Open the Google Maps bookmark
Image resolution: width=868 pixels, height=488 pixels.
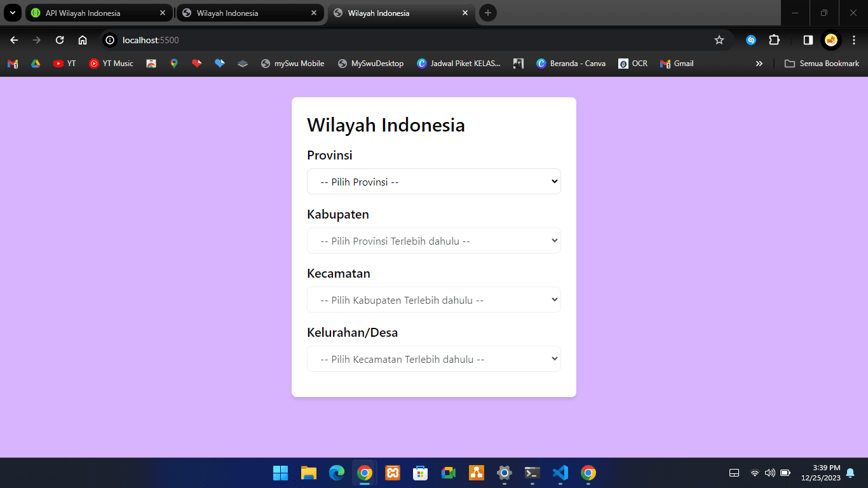[174, 63]
